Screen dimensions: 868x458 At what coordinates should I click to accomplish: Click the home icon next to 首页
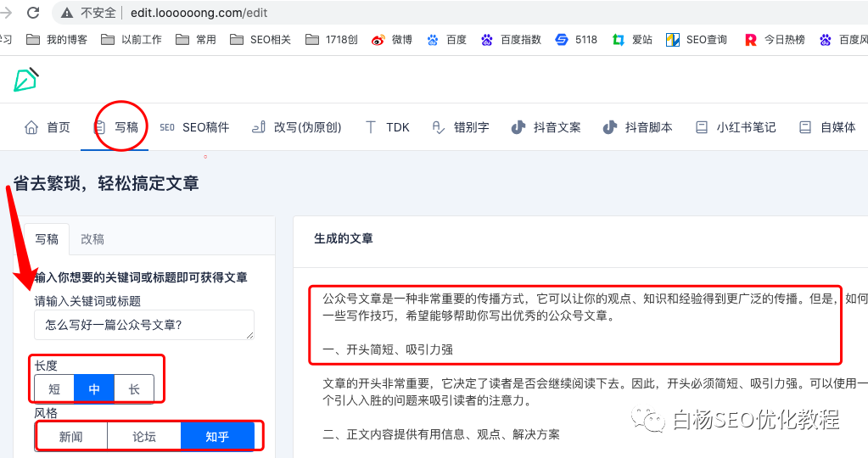point(31,127)
